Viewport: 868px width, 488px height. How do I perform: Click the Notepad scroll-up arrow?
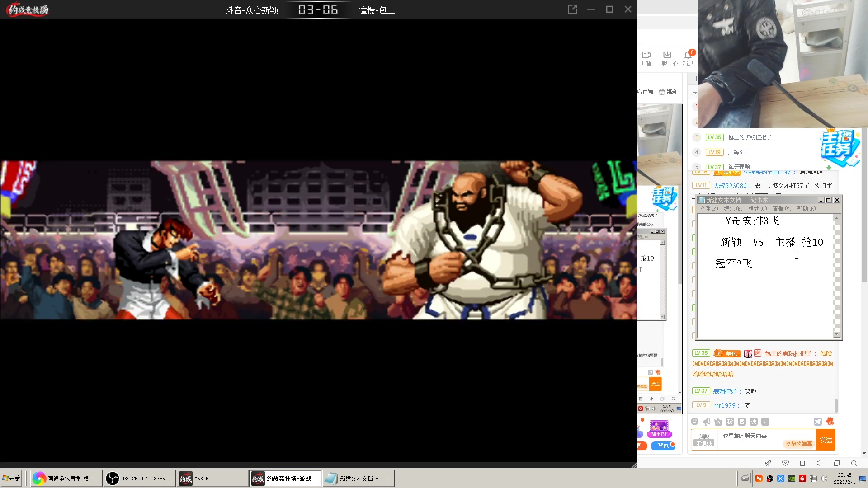click(x=837, y=218)
